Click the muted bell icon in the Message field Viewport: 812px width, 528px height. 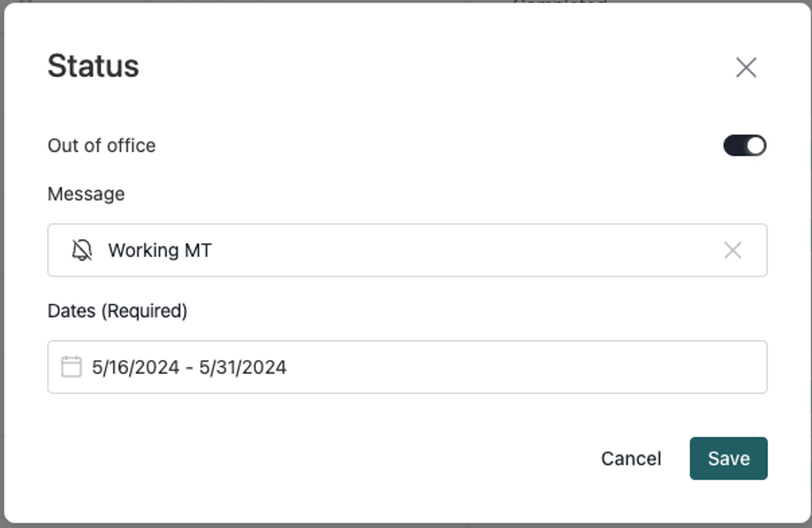pos(82,250)
